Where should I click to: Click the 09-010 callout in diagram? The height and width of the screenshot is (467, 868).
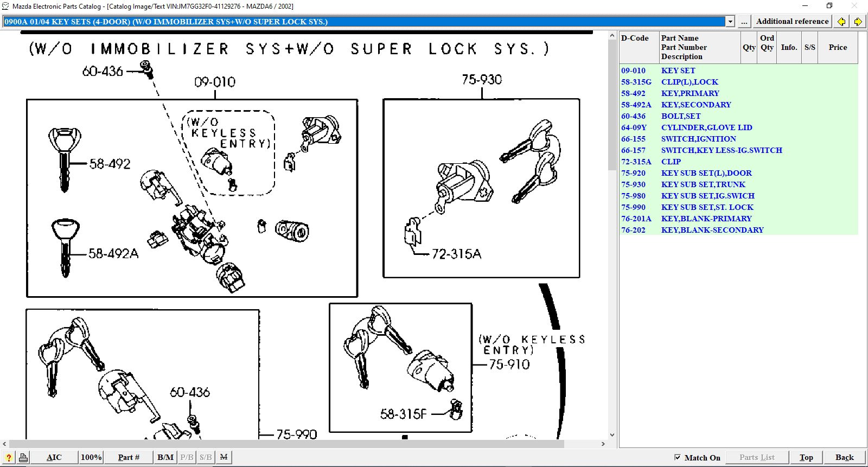click(x=215, y=82)
